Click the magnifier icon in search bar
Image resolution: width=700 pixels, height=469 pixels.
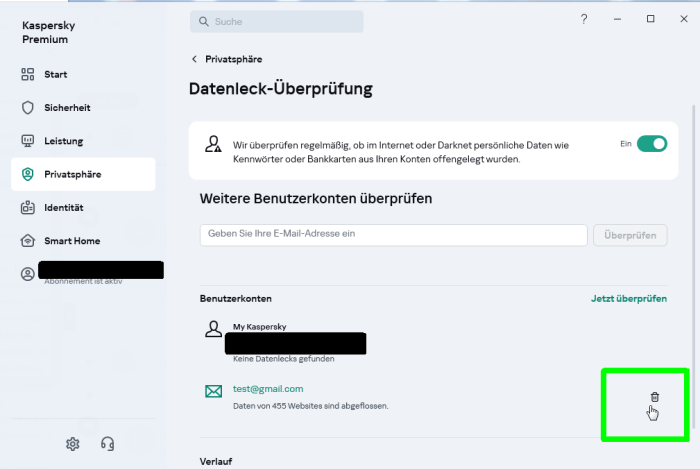click(x=204, y=21)
